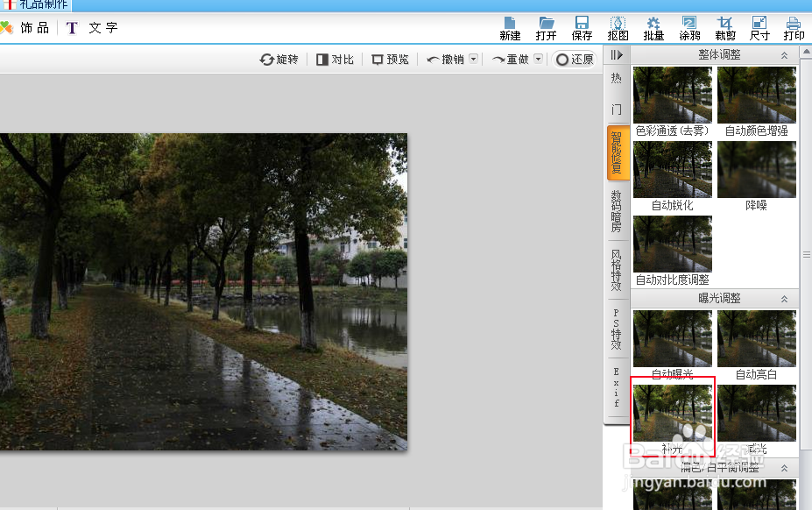The width and height of the screenshot is (812, 510).
Task: Open the 尺寸 size tool
Action: [759, 29]
